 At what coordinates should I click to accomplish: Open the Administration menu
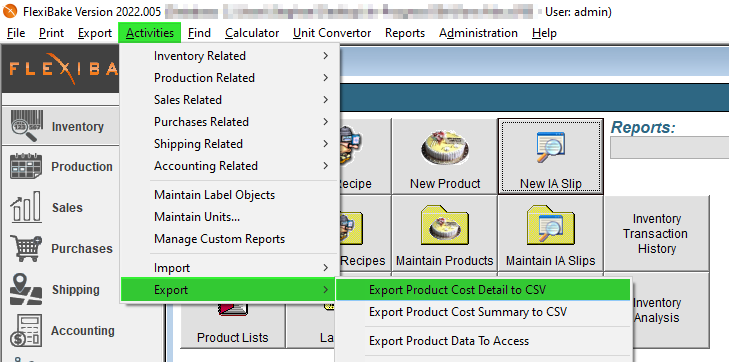coord(478,33)
